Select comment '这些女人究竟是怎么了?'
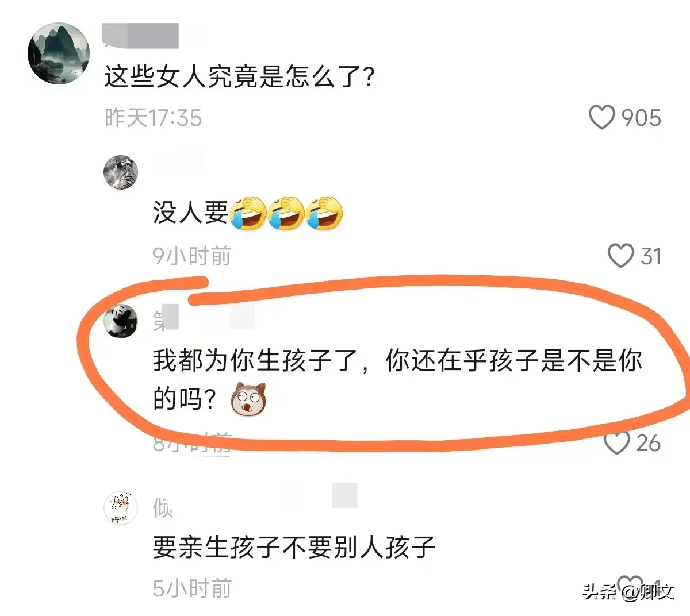This screenshot has width=690, height=616. 239,76
